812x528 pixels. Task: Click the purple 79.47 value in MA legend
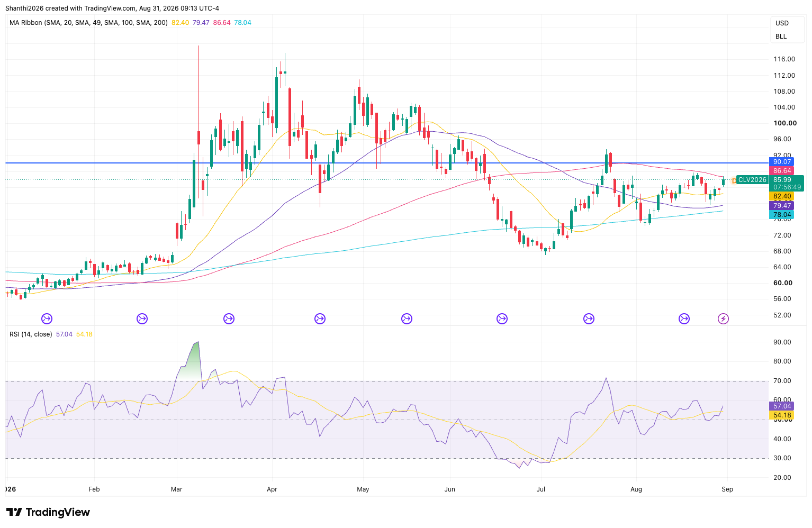201,23
